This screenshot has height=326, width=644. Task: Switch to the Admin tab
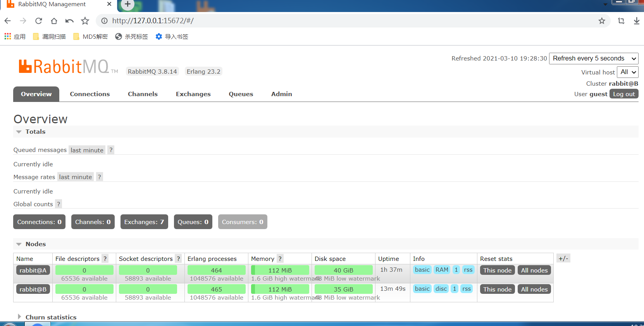282,94
